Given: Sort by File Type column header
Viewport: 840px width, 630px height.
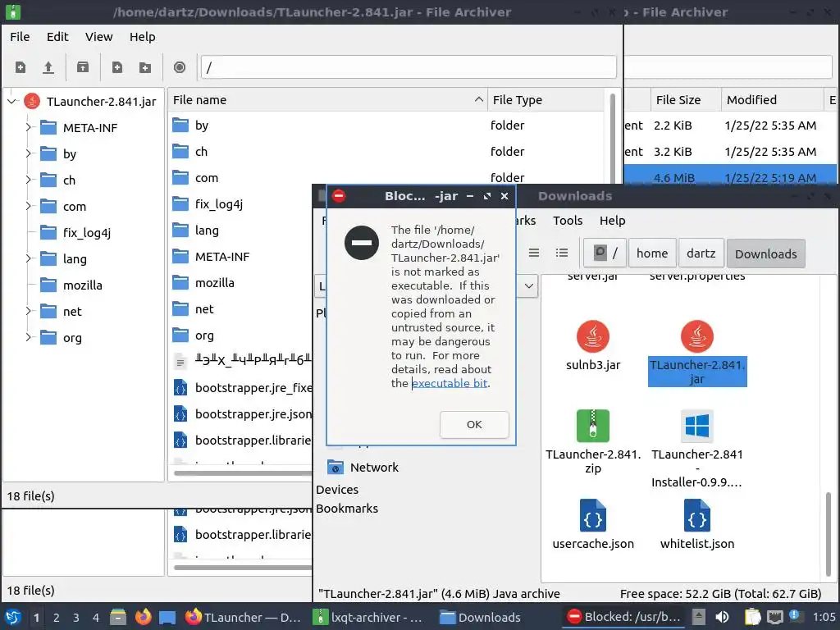Looking at the screenshot, I should [x=546, y=100].
